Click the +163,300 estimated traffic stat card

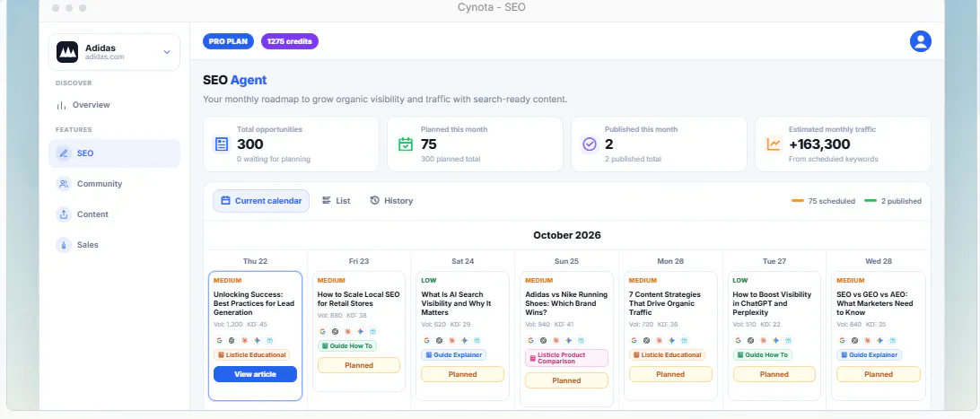(843, 144)
